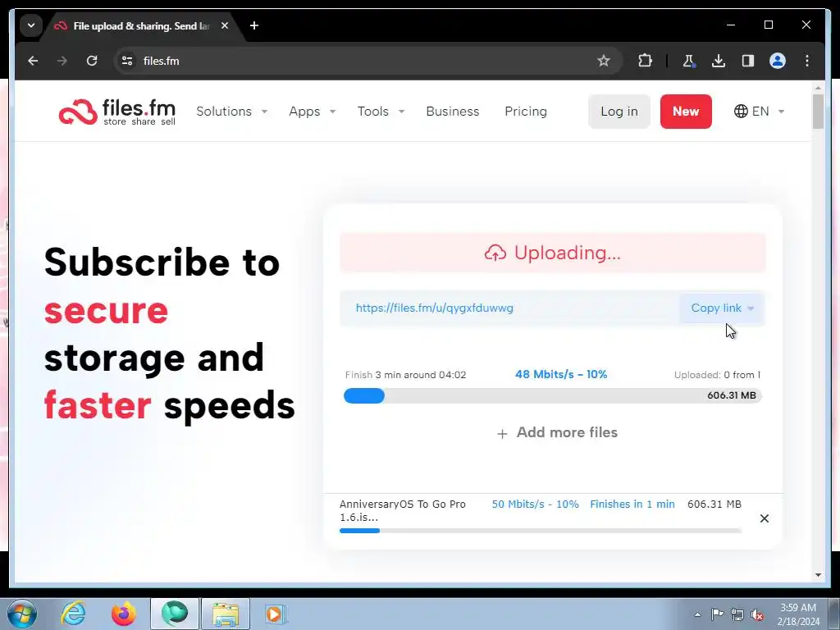840x630 pixels.
Task: Open File Explorer from taskbar
Action: (226, 614)
